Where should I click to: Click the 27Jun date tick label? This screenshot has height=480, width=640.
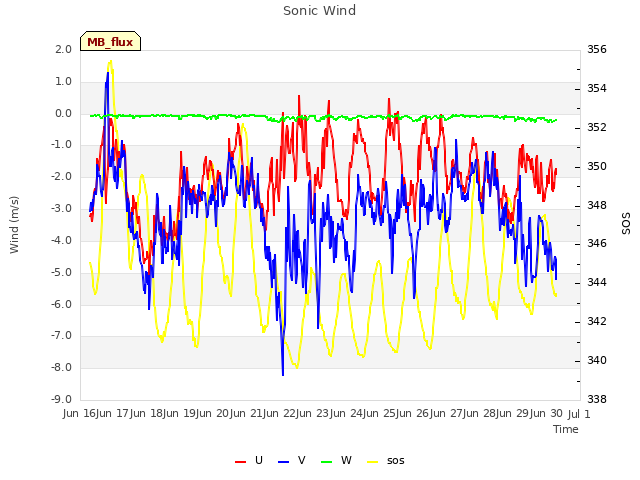click(x=464, y=413)
